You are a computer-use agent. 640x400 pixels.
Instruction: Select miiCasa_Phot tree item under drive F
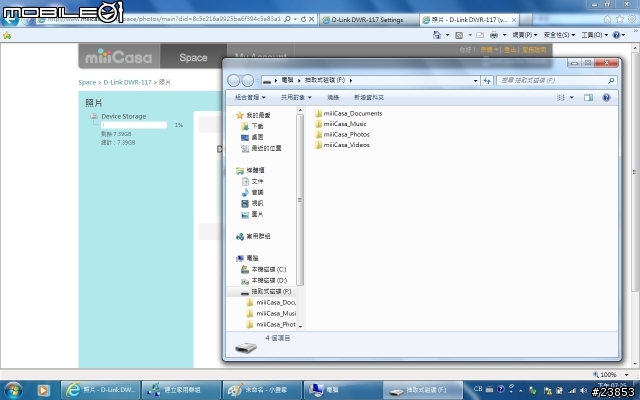[271, 324]
